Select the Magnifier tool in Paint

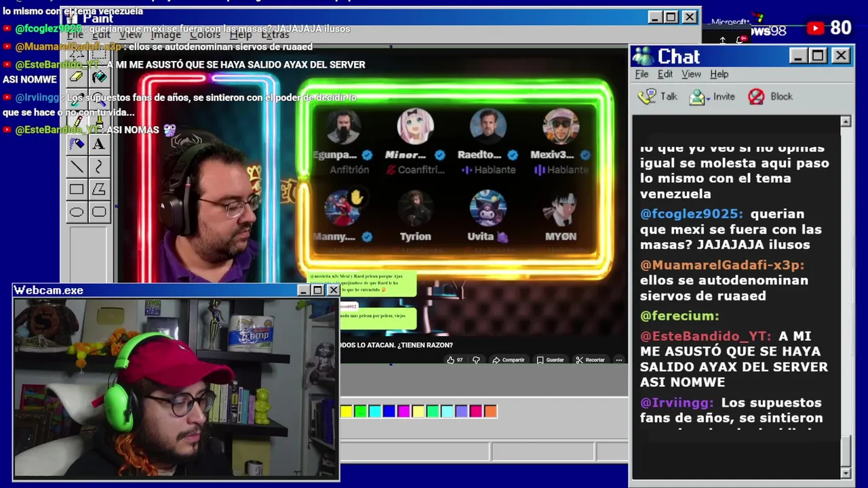click(x=99, y=100)
